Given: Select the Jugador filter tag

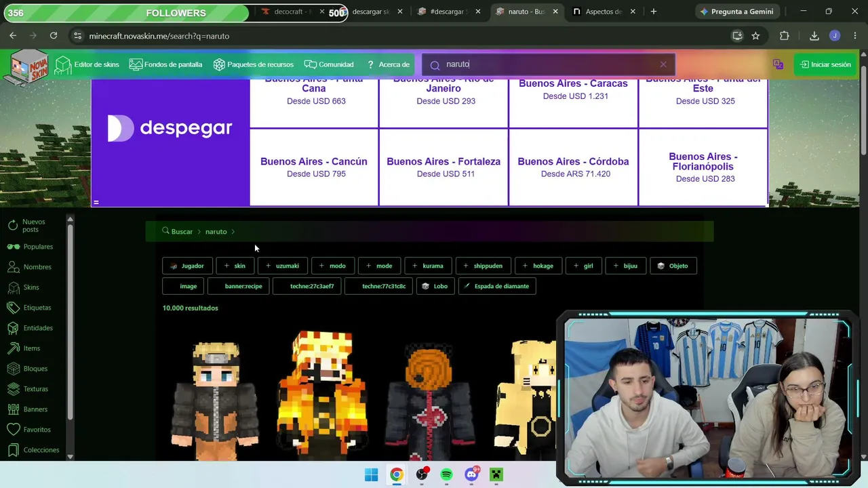Looking at the screenshot, I should pos(187,266).
